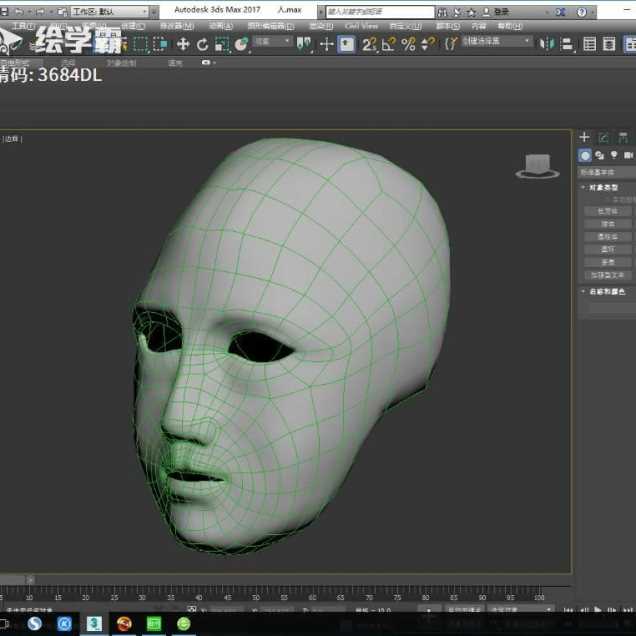Click the Box primitive button
This screenshot has height=636, width=636.
(607, 211)
